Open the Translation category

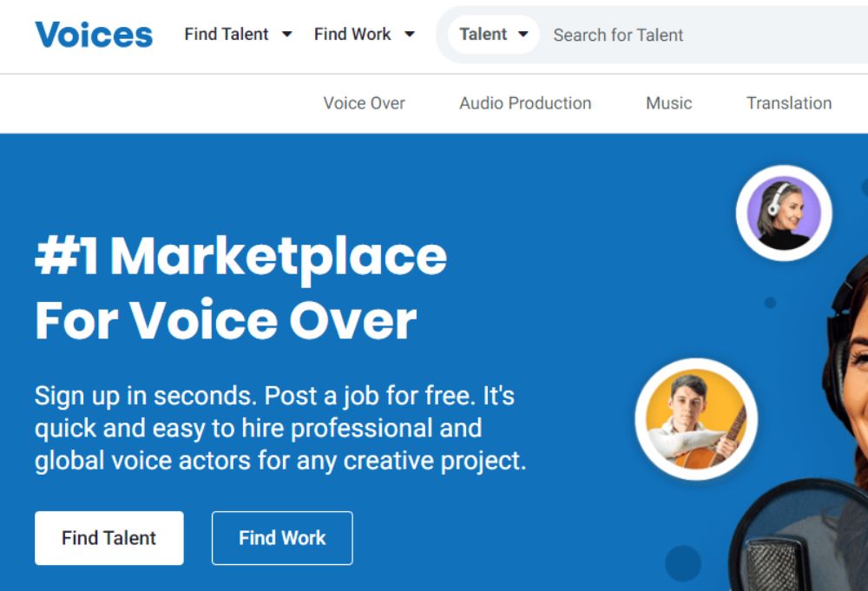tap(788, 103)
